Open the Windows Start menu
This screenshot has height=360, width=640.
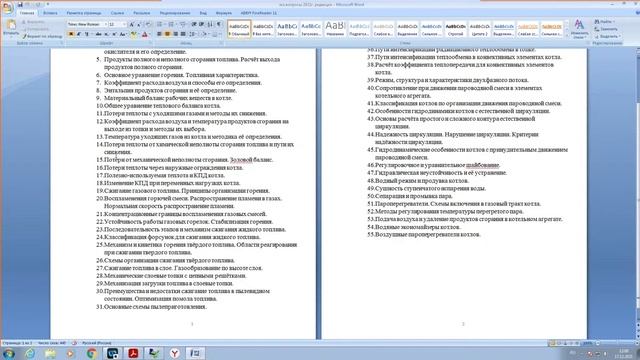pos(9,353)
